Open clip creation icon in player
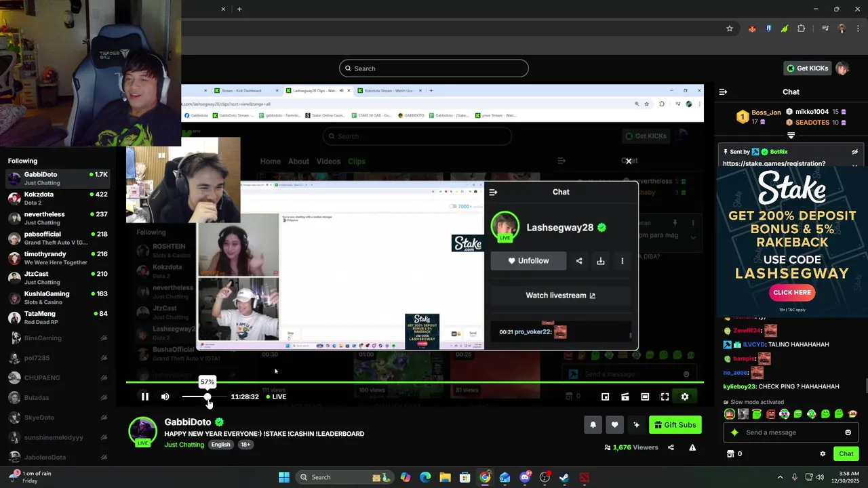This screenshot has width=868, height=488. (625, 396)
